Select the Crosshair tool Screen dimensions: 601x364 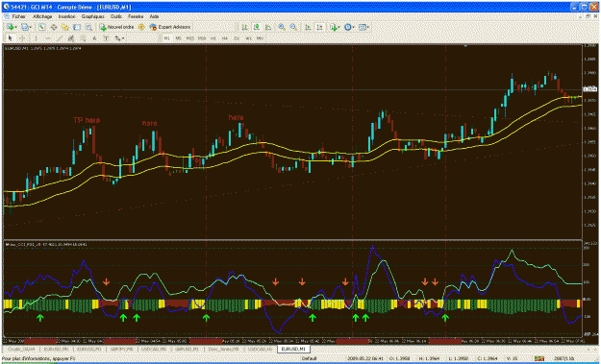pos(22,38)
